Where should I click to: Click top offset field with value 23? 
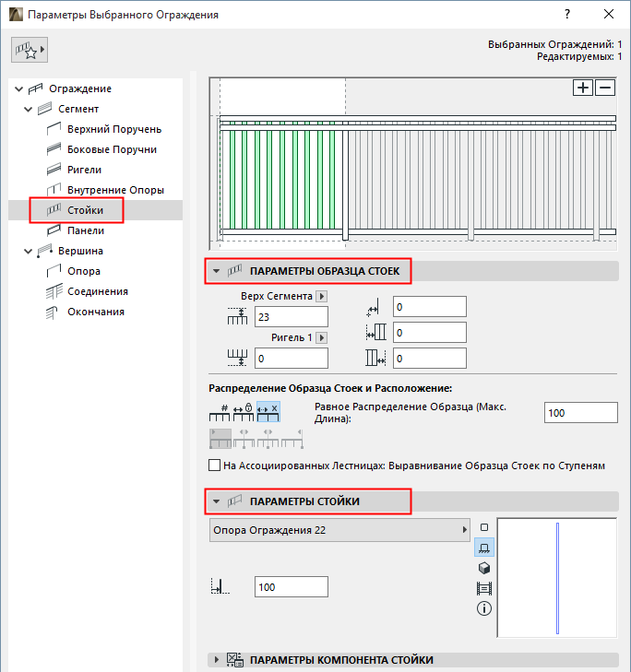(x=292, y=317)
